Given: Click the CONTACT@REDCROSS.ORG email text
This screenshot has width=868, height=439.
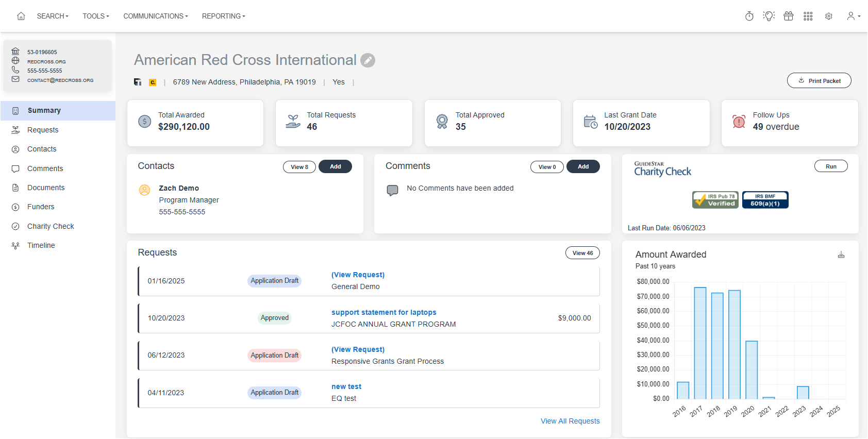Looking at the screenshot, I should coord(60,80).
